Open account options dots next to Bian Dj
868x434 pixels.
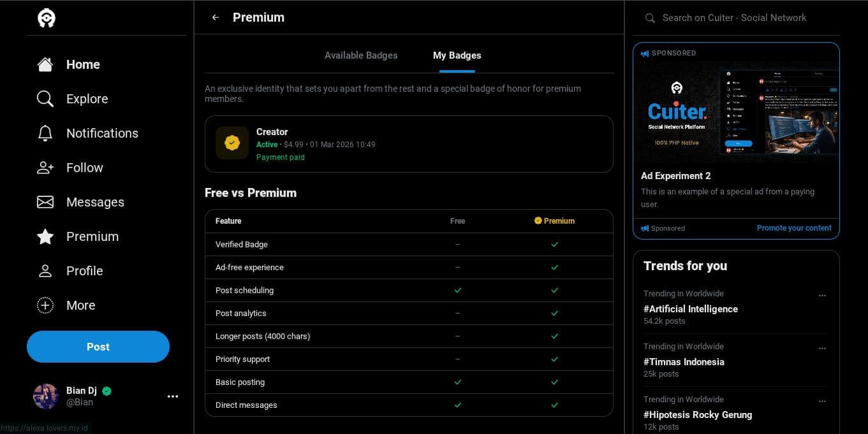tap(172, 396)
